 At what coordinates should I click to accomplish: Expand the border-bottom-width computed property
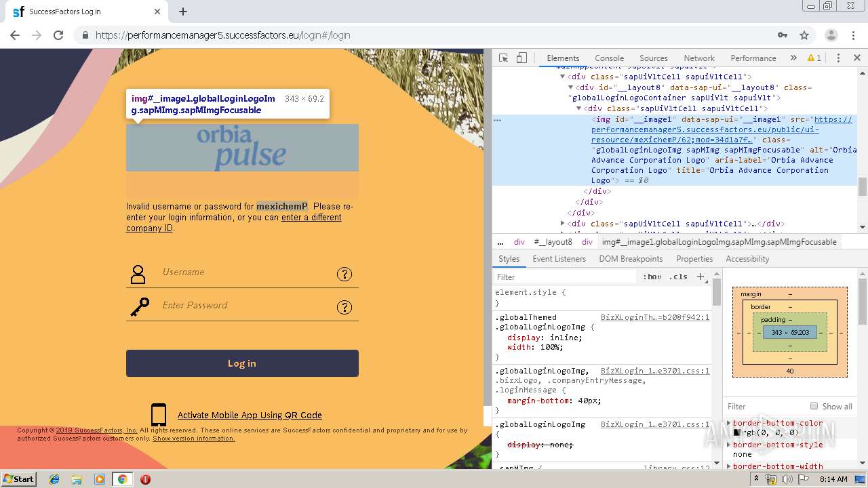coord(729,466)
